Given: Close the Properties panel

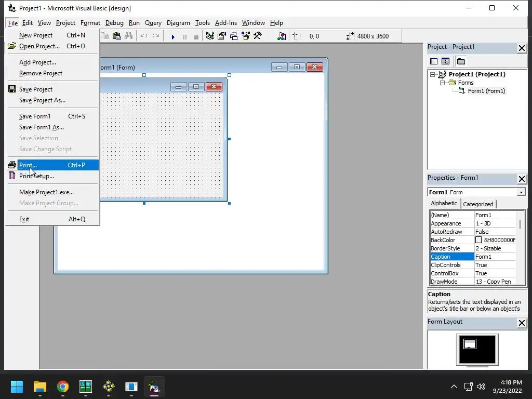Looking at the screenshot, I should point(522,179).
